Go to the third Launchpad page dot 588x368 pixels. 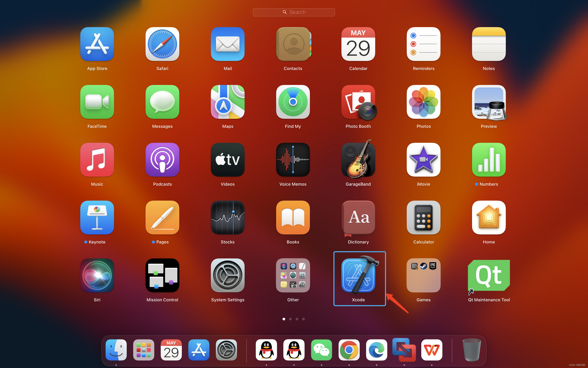(x=297, y=319)
